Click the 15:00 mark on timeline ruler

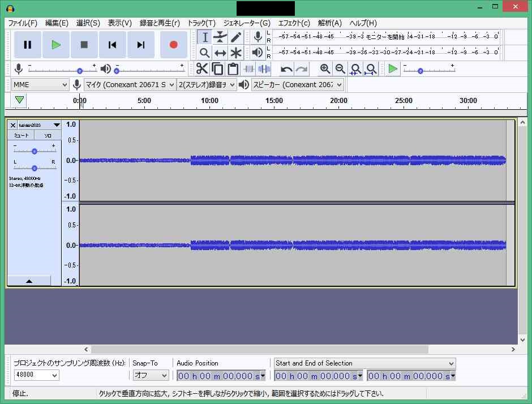274,101
